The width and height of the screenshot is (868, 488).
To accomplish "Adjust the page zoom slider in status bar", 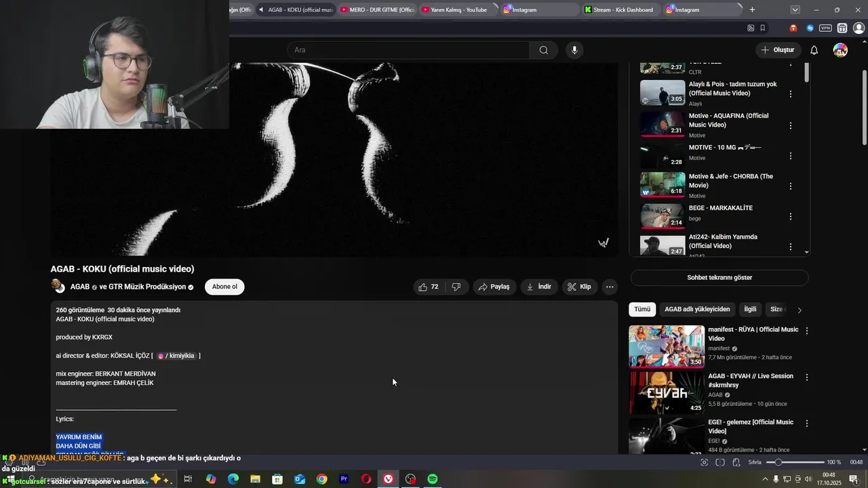I will [x=795, y=462].
